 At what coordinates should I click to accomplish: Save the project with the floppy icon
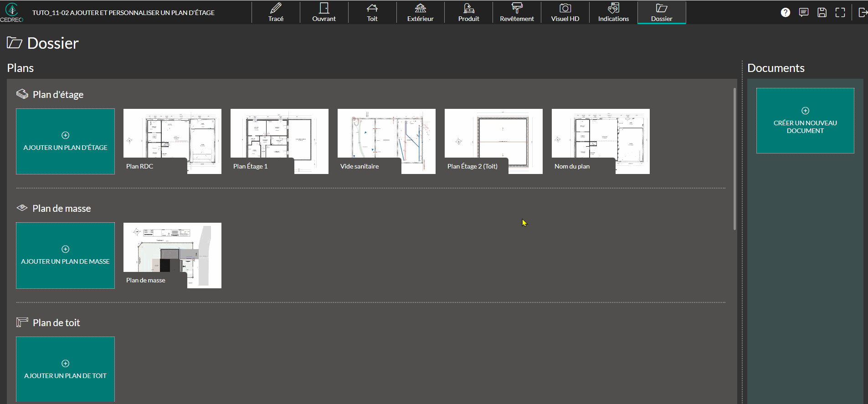coord(822,12)
